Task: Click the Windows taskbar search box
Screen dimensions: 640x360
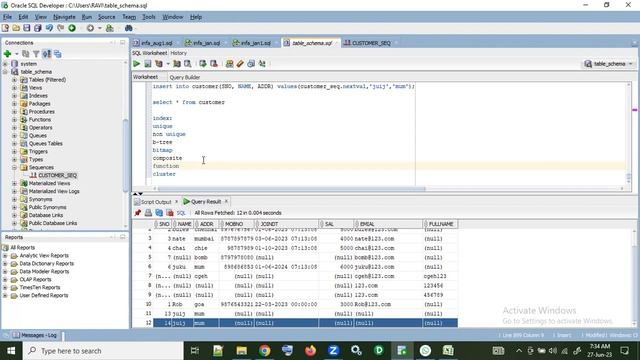Action: (103, 351)
